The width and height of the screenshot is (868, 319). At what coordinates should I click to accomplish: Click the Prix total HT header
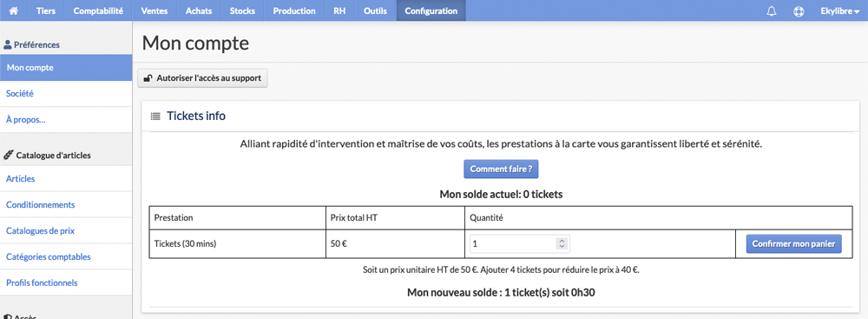pos(395,218)
